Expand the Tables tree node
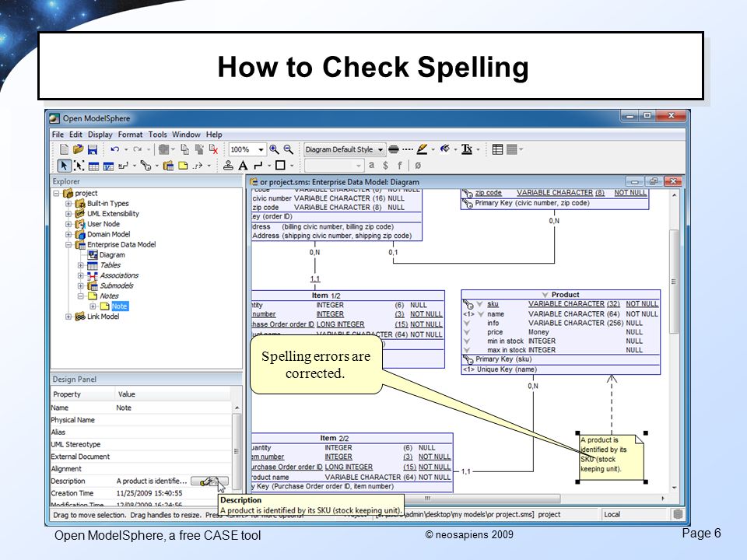Image resolution: width=747 pixels, height=560 pixels. coord(80,265)
